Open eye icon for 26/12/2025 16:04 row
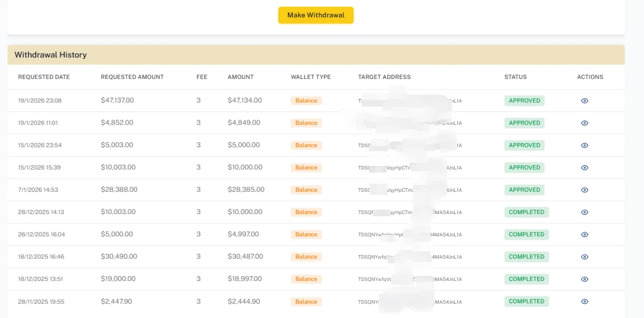This screenshot has height=318, width=644. click(x=585, y=234)
